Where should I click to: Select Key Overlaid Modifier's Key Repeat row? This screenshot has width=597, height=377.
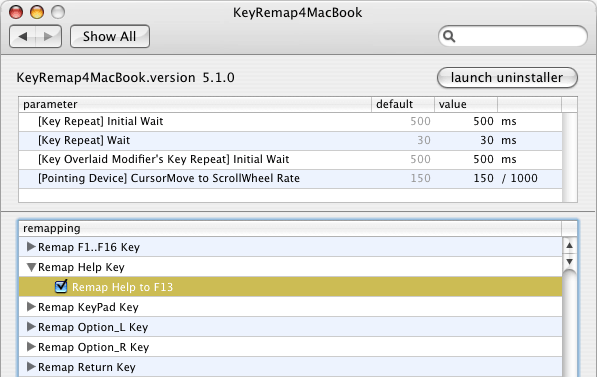pyautogui.click(x=291, y=160)
